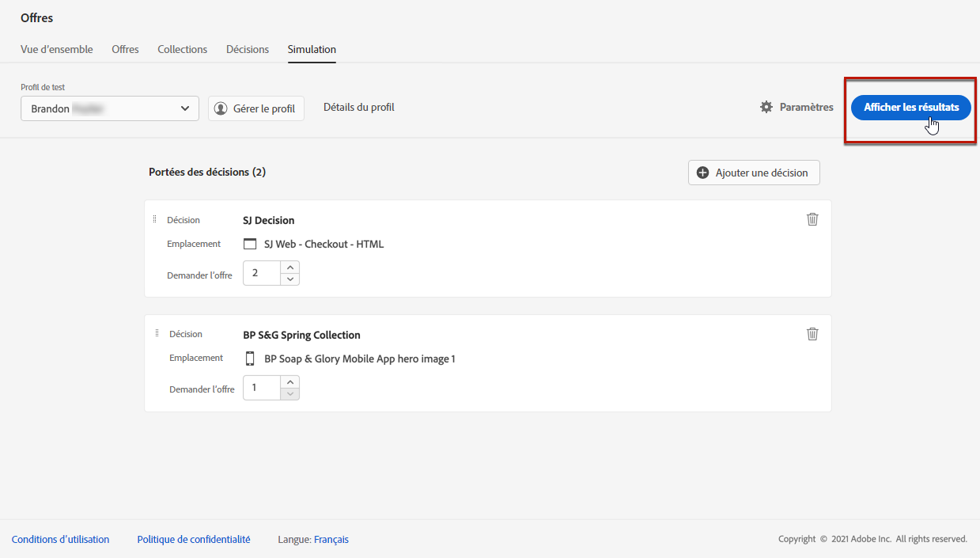Viewport: 980px width, 558px height.
Task: Delete the BP S&G Spring Collection scope
Action: point(812,334)
